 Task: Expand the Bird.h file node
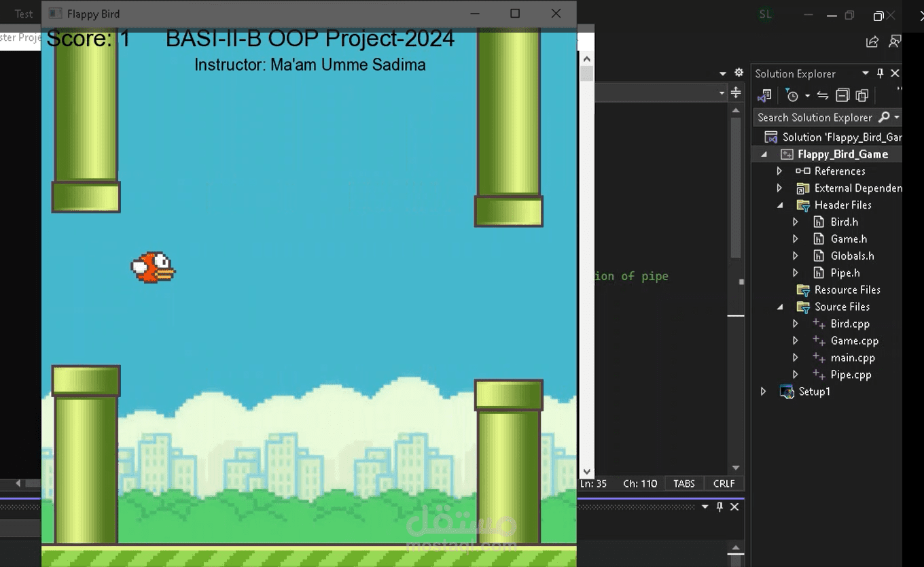click(795, 222)
